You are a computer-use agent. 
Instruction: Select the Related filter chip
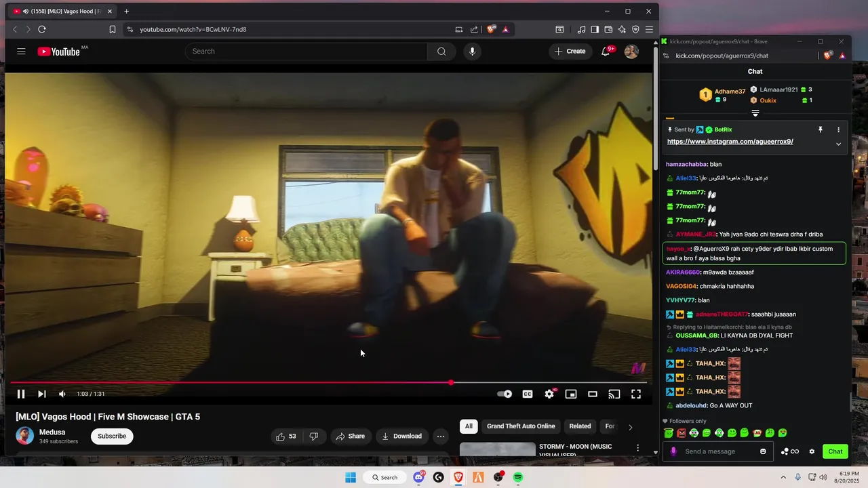coord(580,426)
